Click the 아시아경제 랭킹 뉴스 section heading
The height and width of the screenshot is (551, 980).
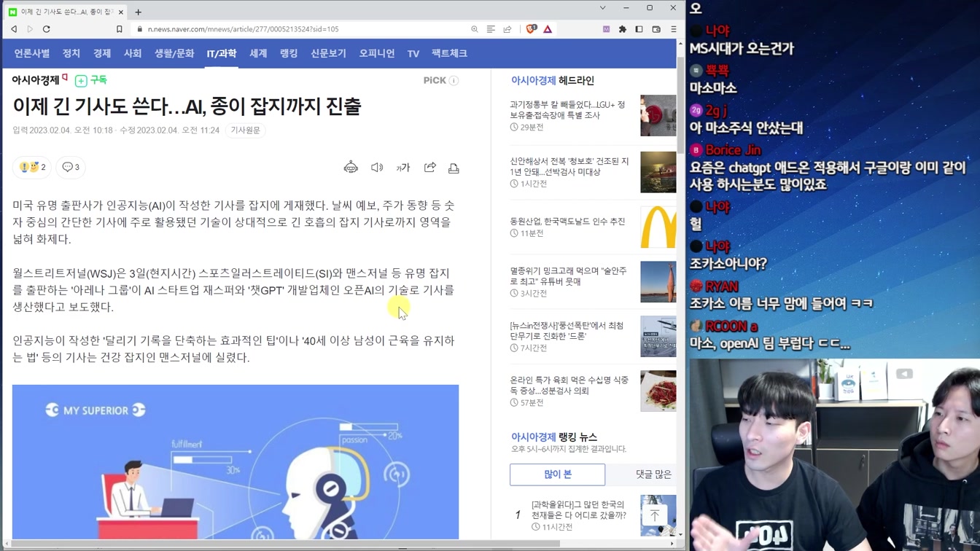(554, 437)
